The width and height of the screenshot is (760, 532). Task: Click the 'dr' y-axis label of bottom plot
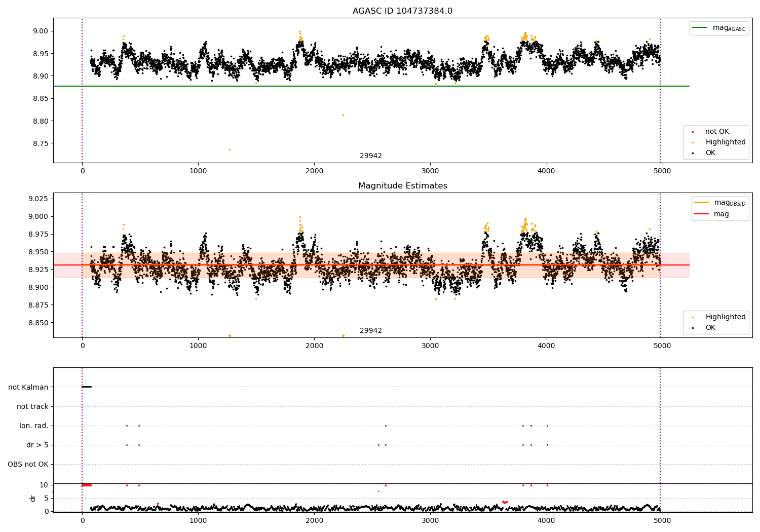pyautogui.click(x=33, y=498)
